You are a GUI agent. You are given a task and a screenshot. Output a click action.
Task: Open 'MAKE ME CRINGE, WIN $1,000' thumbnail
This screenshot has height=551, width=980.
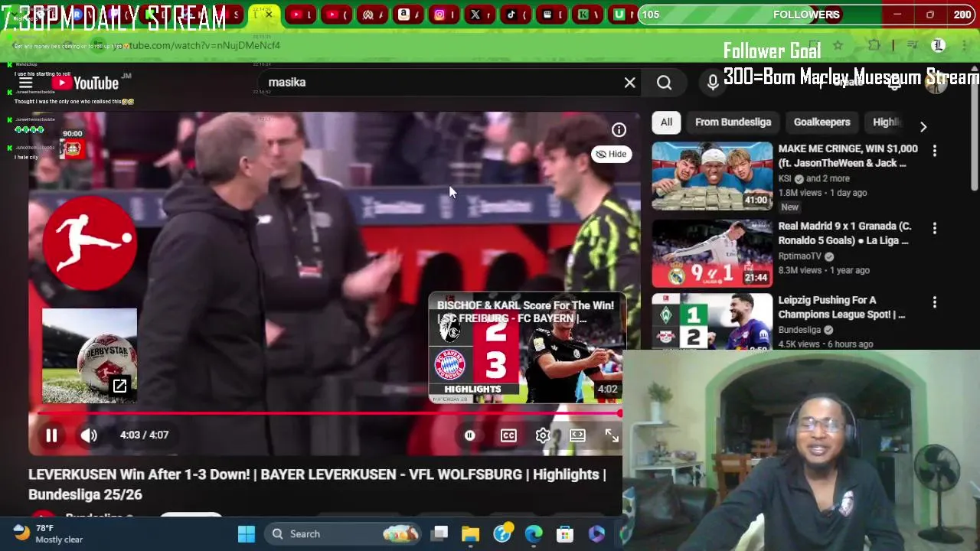pyautogui.click(x=712, y=176)
